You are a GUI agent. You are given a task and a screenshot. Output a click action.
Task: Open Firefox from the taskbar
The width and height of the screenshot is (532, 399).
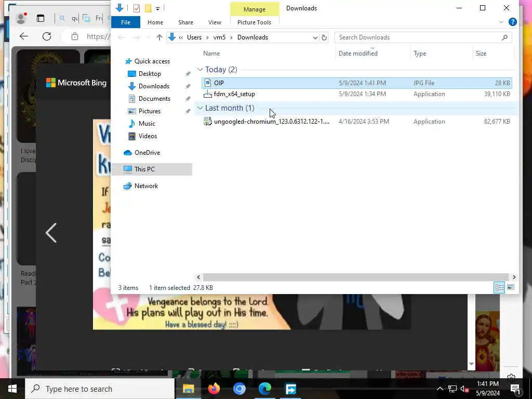[214, 389]
